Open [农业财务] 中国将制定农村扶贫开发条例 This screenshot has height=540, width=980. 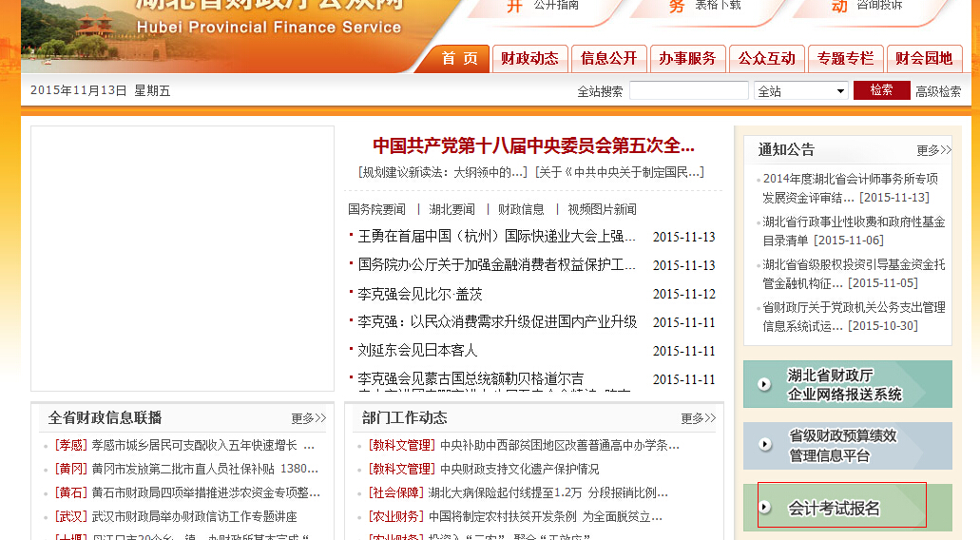(515, 516)
